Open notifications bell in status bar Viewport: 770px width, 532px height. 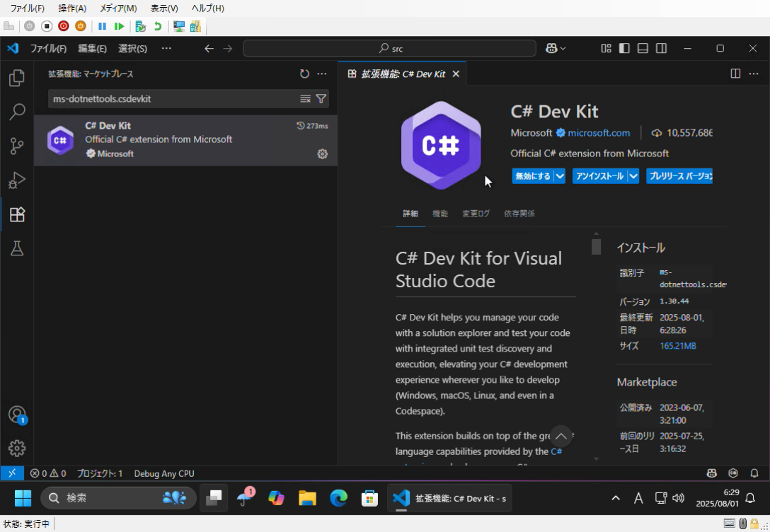(754, 473)
